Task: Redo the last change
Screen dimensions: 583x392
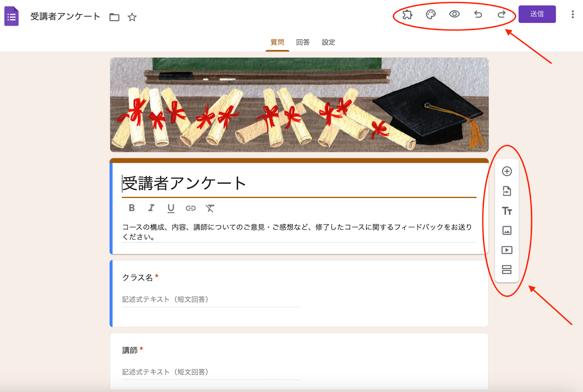Action: click(x=502, y=15)
